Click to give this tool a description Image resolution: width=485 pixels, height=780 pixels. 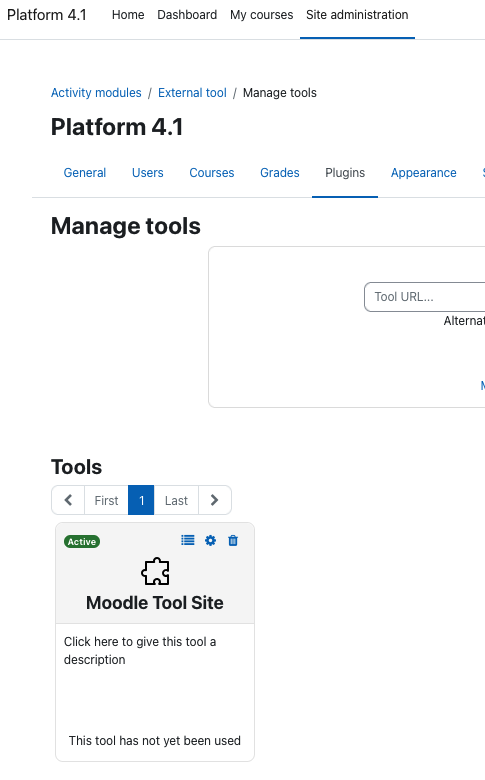pos(140,651)
